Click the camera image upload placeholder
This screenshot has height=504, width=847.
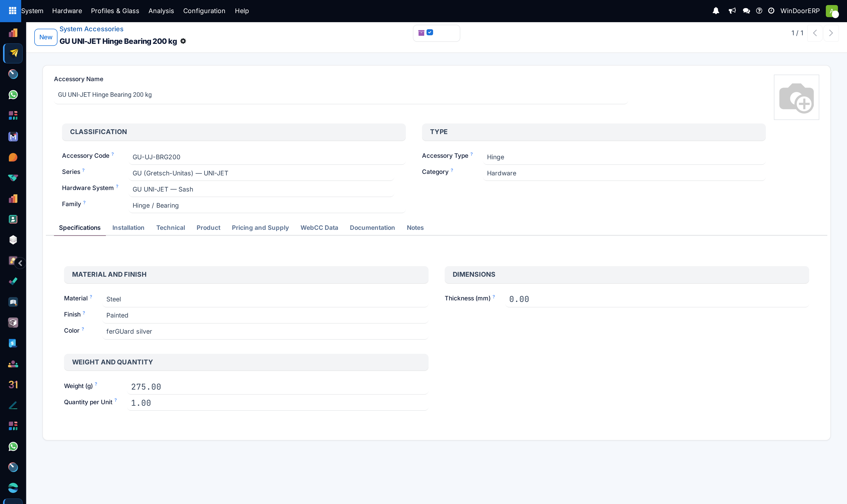(796, 98)
